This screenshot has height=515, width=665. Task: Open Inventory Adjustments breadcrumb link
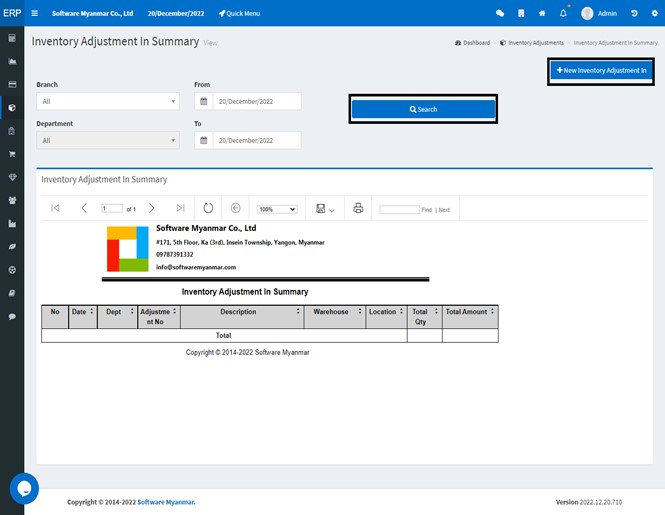coord(532,43)
